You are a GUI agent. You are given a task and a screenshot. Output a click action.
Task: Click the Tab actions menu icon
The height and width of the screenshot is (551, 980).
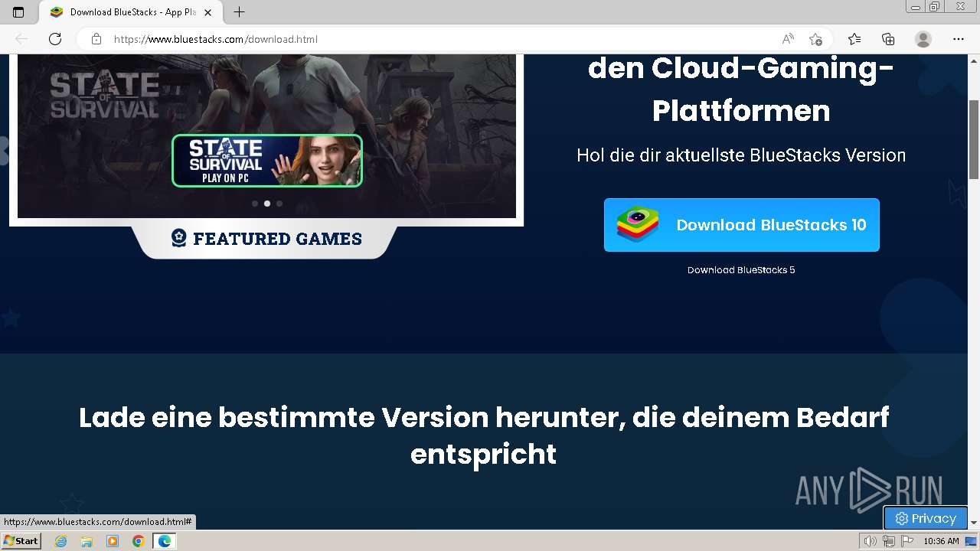pyautogui.click(x=18, y=12)
